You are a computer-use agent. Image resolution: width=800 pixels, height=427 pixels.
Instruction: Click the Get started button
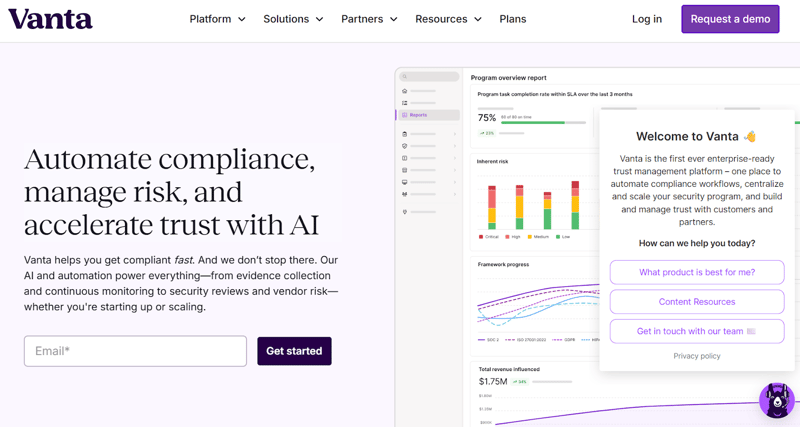point(294,351)
